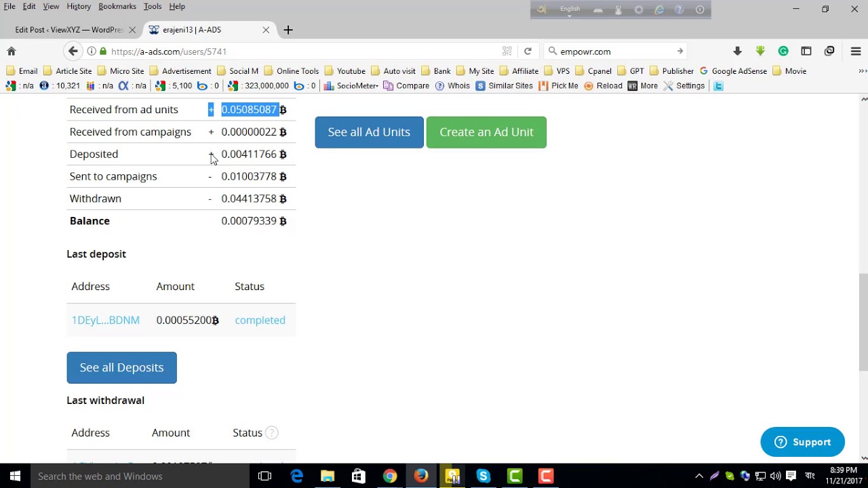
Task: Click the address bar URL field
Action: pos(298,52)
